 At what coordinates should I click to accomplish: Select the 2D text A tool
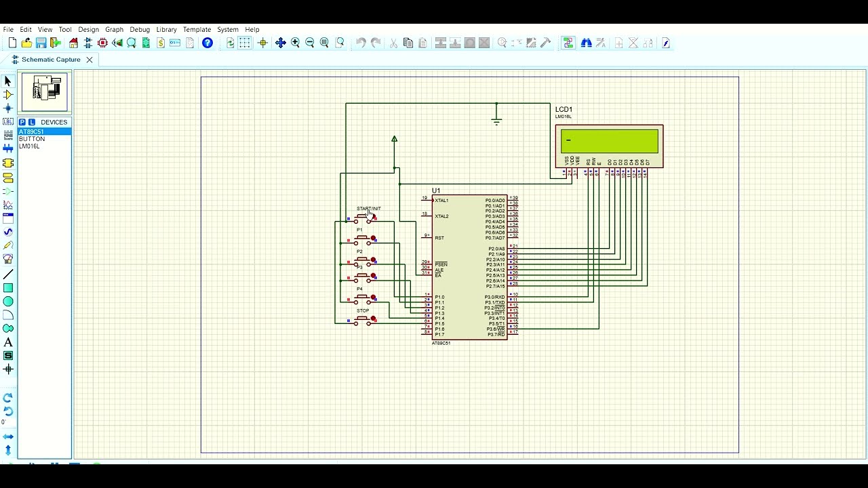8,342
